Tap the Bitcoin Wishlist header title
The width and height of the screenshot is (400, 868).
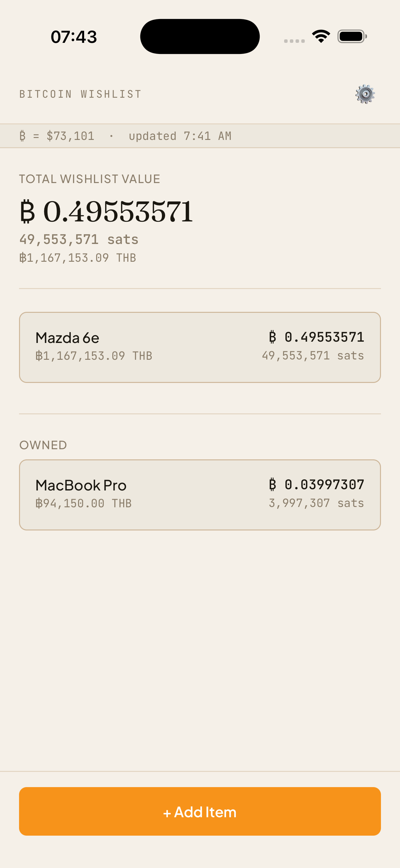[80, 94]
